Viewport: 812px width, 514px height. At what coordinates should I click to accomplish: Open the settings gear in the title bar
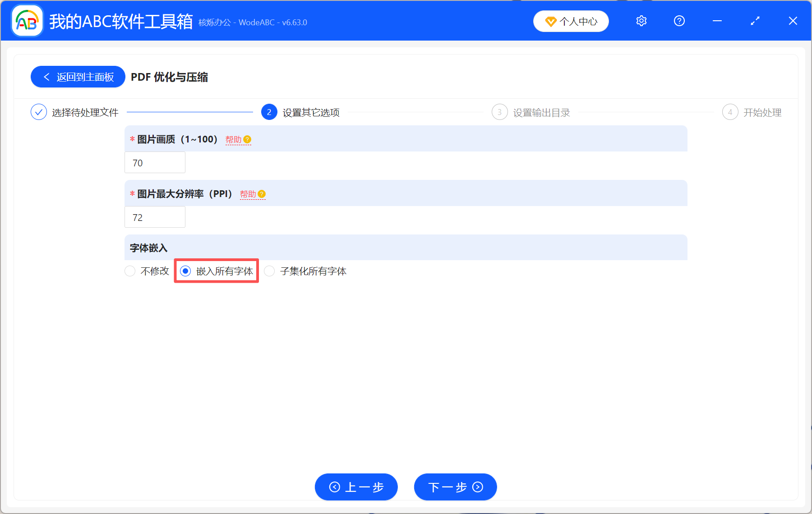(x=641, y=21)
